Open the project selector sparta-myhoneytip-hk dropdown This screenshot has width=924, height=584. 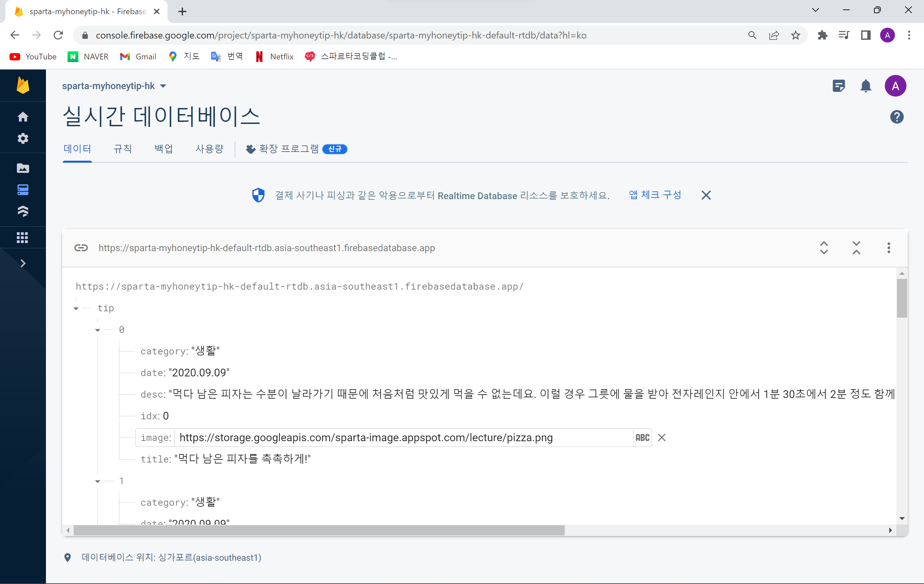(x=114, y=86)
